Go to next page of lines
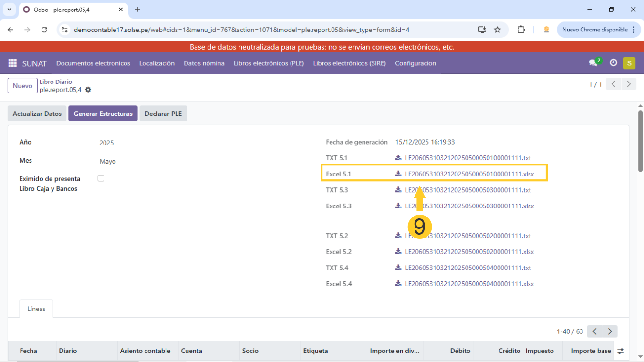The width and height of the screenshot is (644, 362). tap(610, 331)
